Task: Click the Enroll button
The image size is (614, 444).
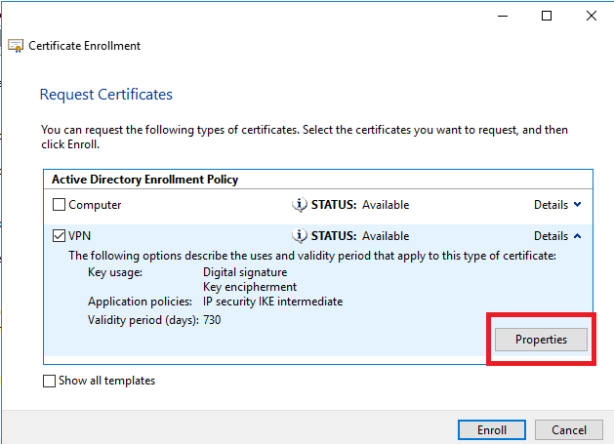Action: pos(492,430)
